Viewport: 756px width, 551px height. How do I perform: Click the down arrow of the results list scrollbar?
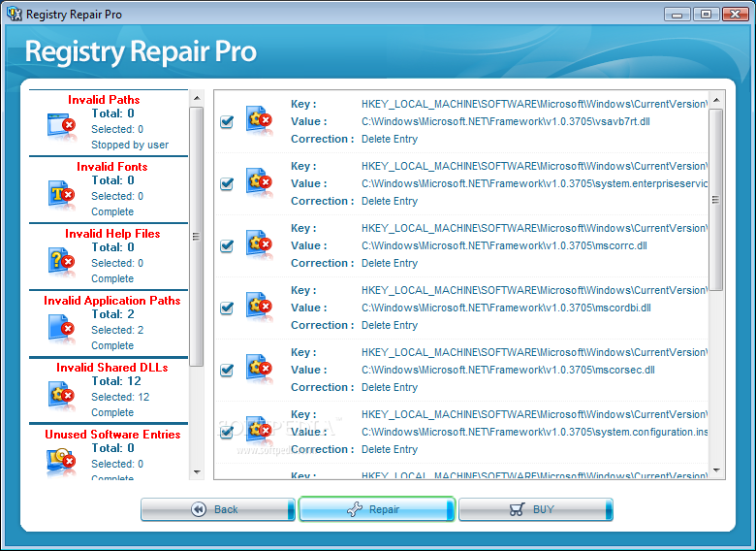point(716,470)
